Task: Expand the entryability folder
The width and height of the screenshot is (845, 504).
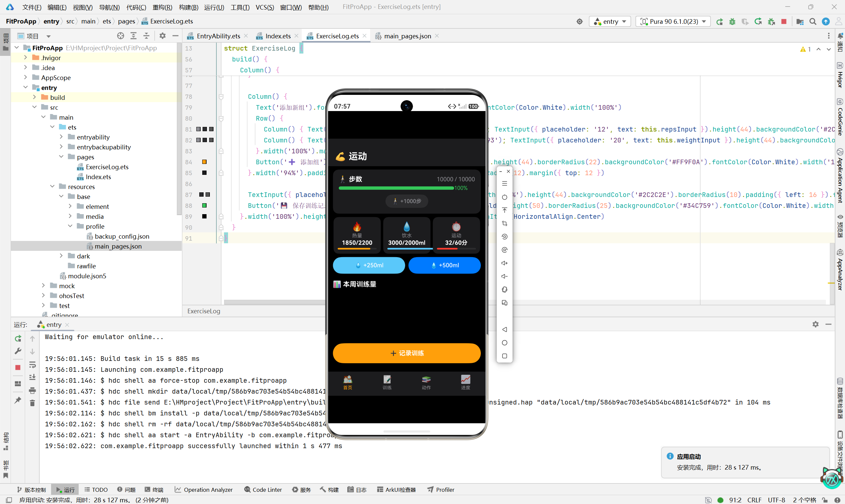Action: point(61,137)
